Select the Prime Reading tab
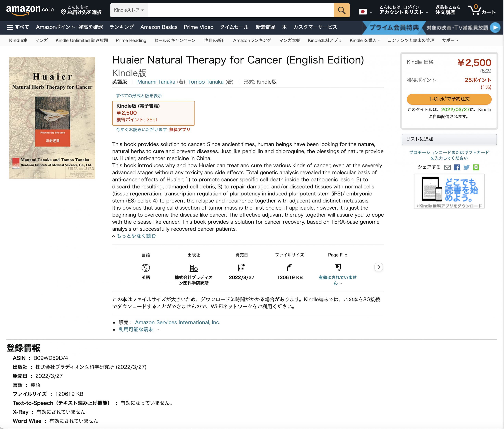The height and width of the screenshot is (429, 504). click(131, 40)
